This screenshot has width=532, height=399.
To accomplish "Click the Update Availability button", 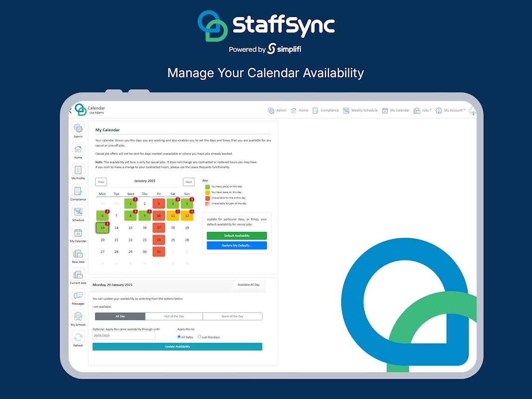I will point(177,347).
